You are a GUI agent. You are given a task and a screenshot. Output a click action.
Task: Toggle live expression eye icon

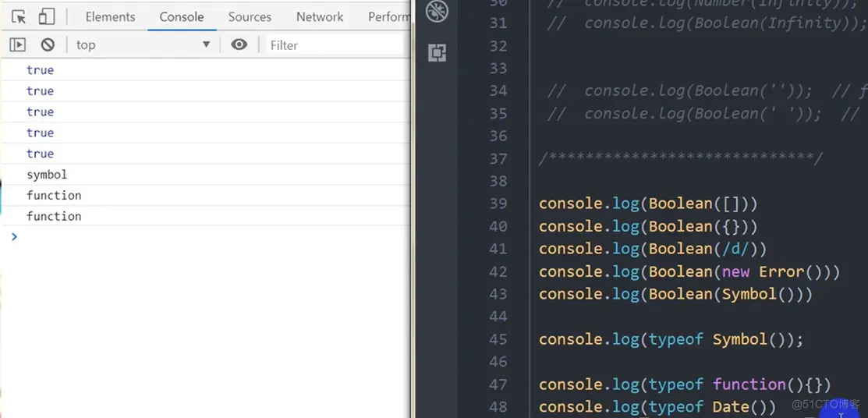click(239, 44)
